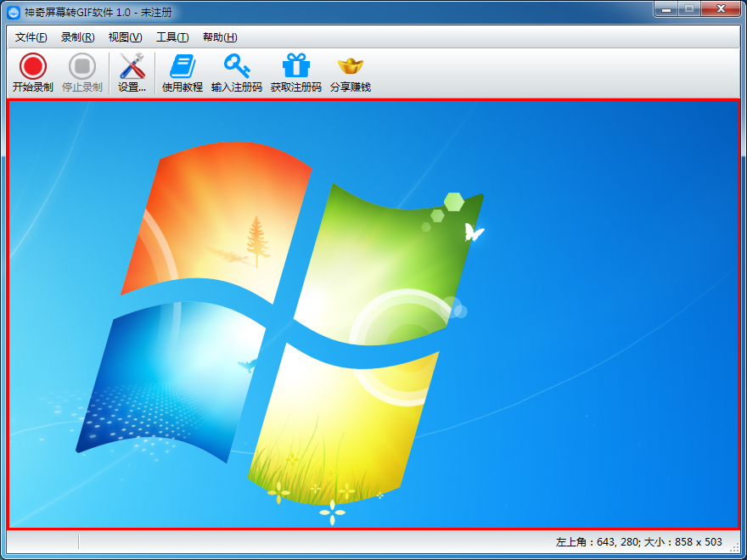The width and height of the screenshot is (747, 560).
Task: Open the 文件(F) menu
Action: pyautogui.click(x=31, y=37)
